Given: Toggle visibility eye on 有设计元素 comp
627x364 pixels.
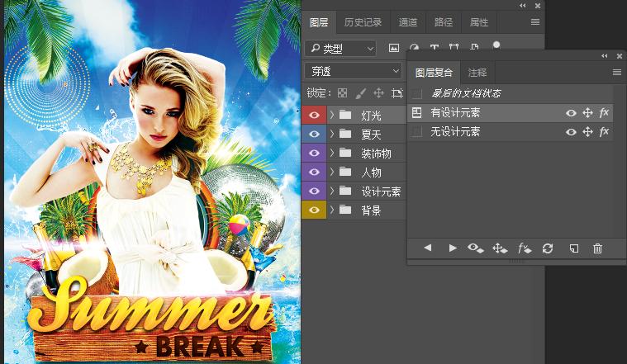Looking at the screenshot, I should pos(571,113).
